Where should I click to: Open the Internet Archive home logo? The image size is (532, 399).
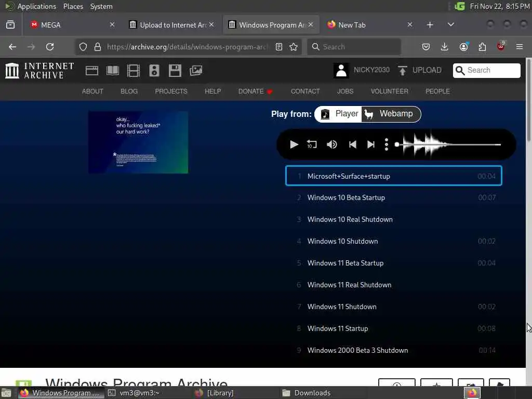[39, 71]
